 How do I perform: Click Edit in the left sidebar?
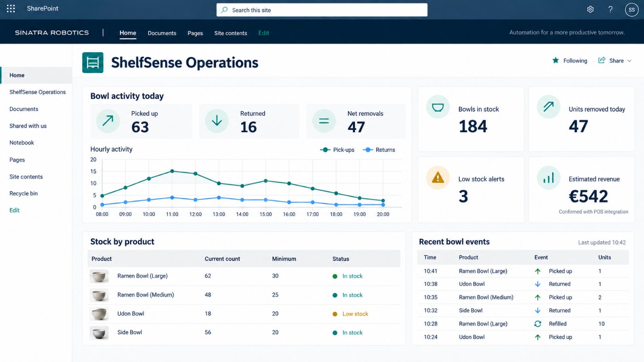pyautogui.click(x=15, y=210)
